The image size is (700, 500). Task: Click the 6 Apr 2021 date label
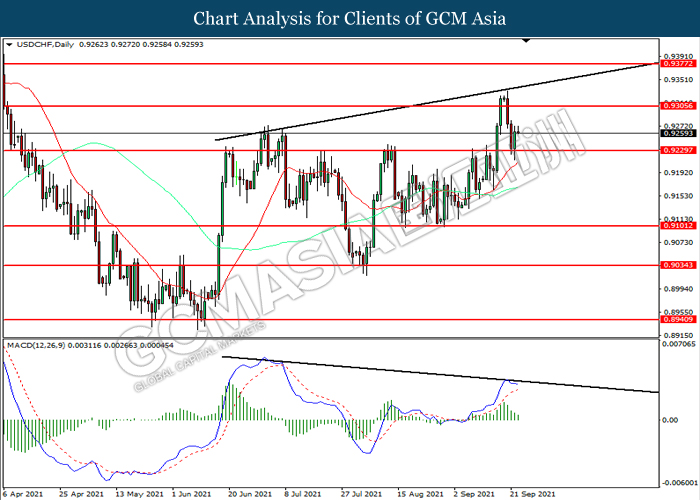[24, 493]
